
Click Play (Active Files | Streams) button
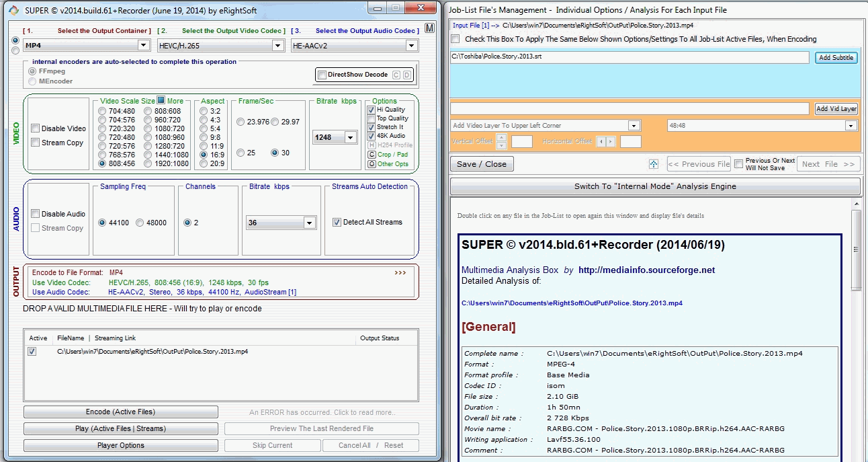point(121,428)
